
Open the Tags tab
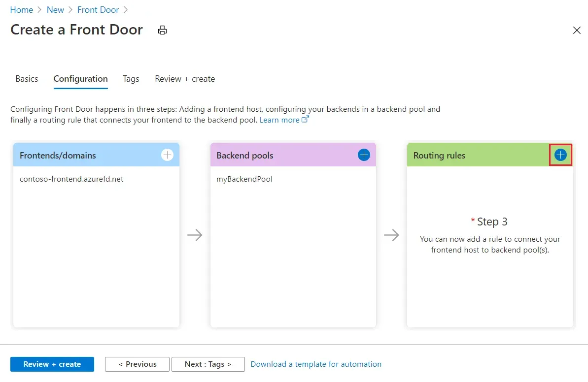point(131,79)
